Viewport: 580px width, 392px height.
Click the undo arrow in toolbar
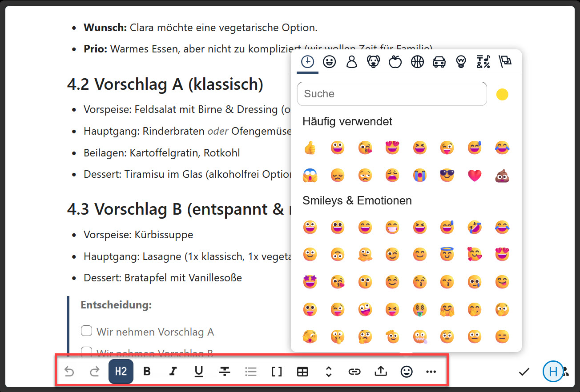[x=69, y=372]
